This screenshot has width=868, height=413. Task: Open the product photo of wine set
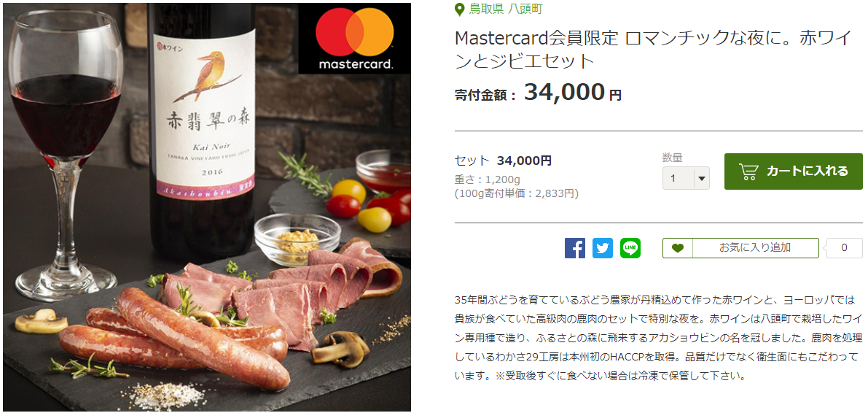tap(207, 206)
